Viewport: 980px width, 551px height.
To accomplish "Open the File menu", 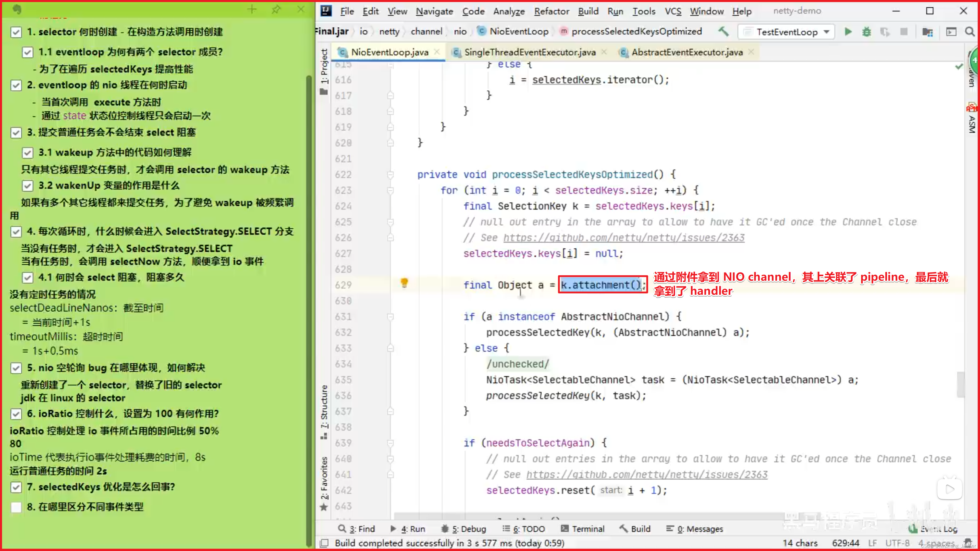I will coord(347,11).
